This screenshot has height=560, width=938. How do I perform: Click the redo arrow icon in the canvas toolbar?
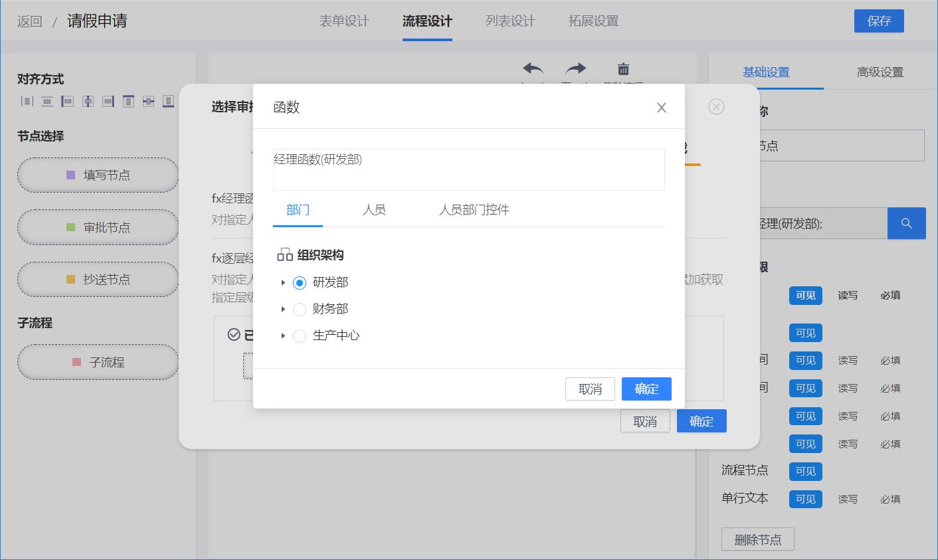575,68
